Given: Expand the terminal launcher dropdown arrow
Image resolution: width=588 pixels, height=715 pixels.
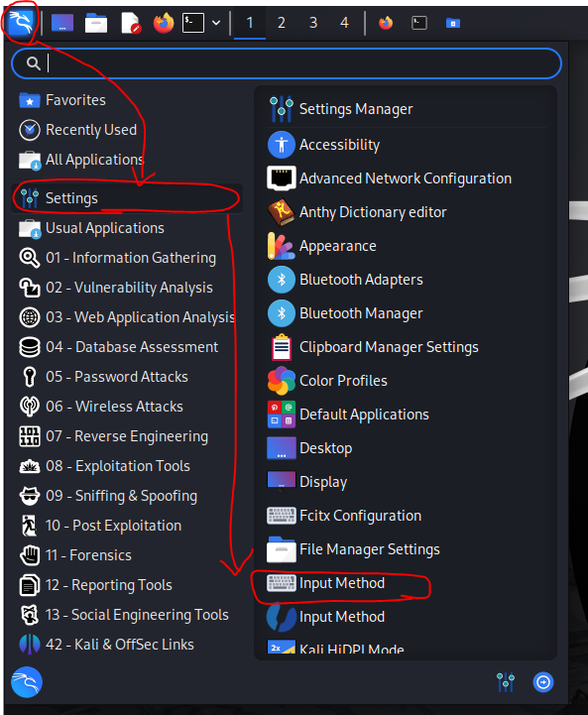Looking at the screenshot, I should coord(216,23).
